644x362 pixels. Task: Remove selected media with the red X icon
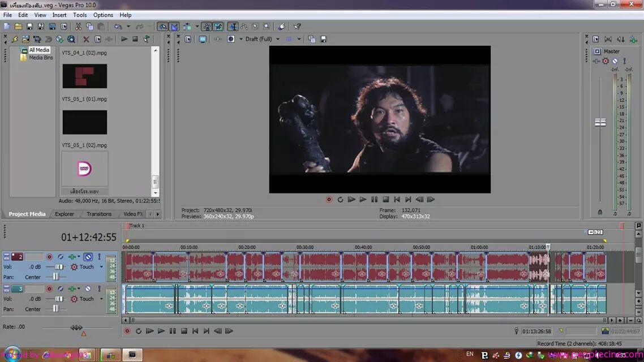pos(86,39)
